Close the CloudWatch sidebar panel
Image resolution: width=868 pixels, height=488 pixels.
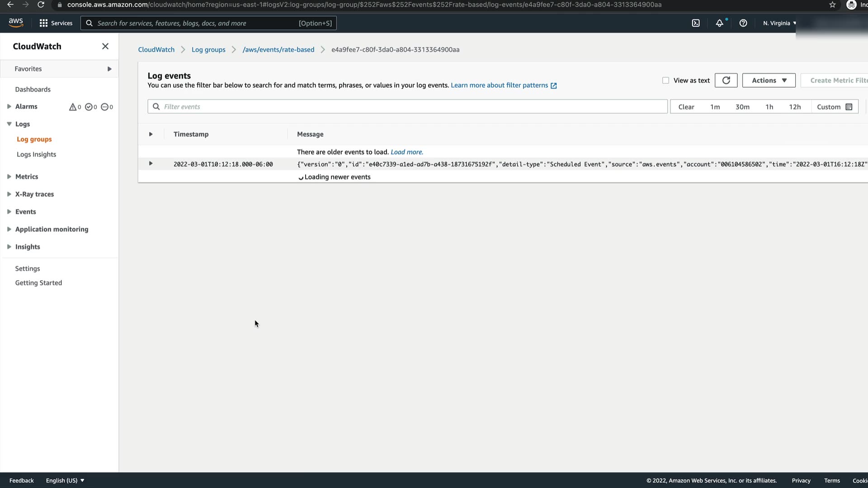coord(105,46)
